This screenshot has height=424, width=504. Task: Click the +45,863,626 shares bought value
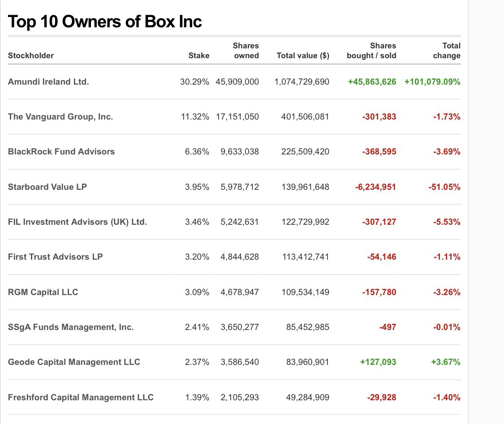point(372,82)
